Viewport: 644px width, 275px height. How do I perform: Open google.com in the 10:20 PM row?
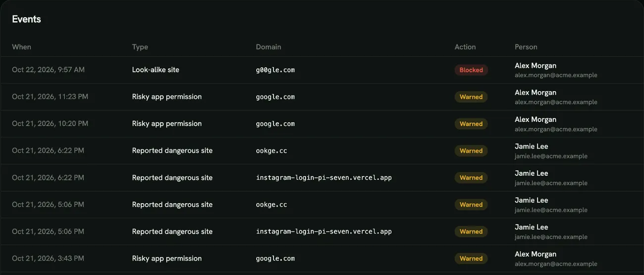point(275,123)
